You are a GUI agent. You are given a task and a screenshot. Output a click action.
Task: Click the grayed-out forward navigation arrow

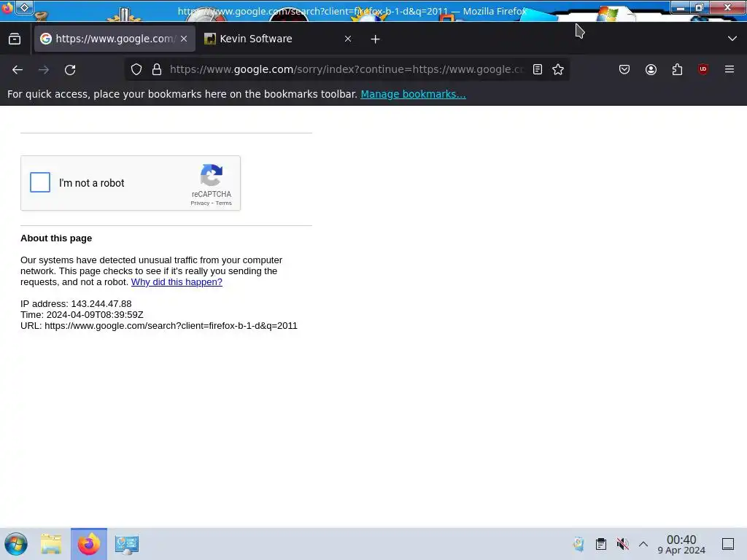[44, 69]
